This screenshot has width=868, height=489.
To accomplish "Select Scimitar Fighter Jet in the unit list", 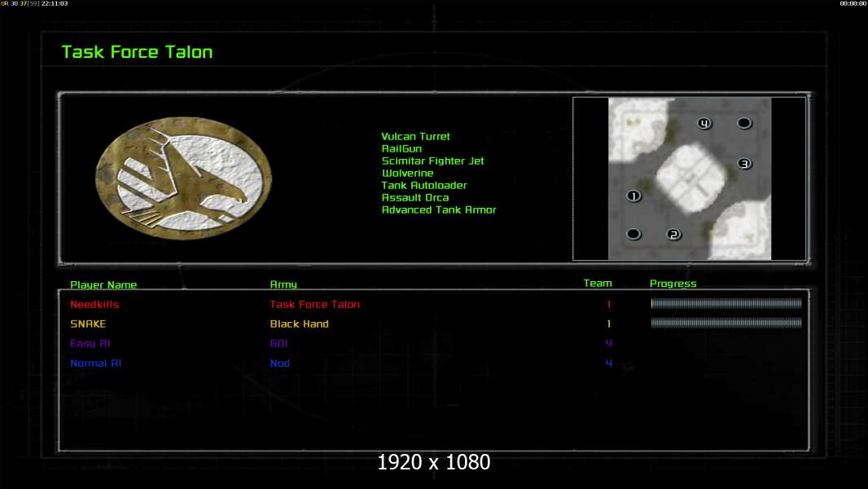I will pyautogui.click(x=432, y=161).
